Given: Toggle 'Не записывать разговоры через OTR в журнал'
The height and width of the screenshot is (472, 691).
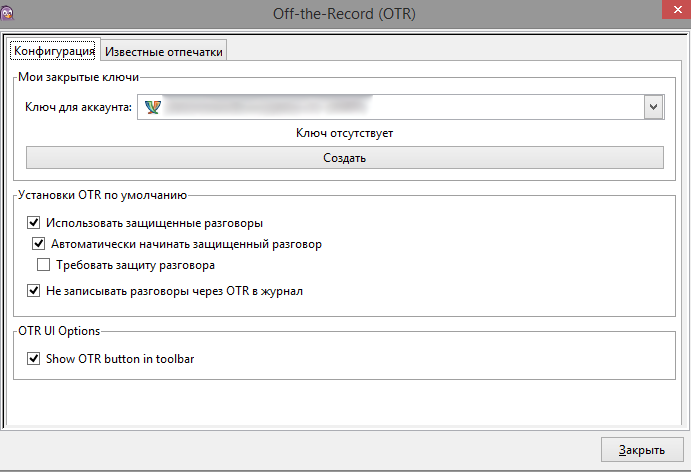Looking at the screenshot, I should [34, 291].
